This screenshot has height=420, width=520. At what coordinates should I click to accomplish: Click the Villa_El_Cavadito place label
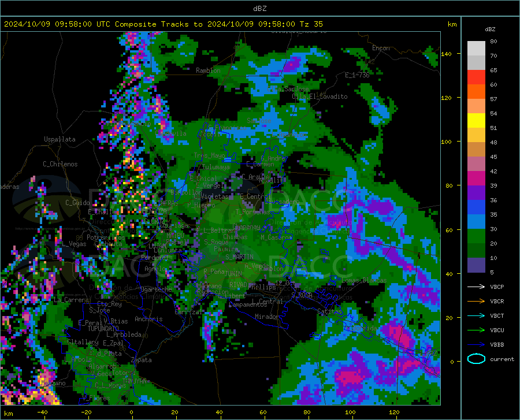(320, 96)
